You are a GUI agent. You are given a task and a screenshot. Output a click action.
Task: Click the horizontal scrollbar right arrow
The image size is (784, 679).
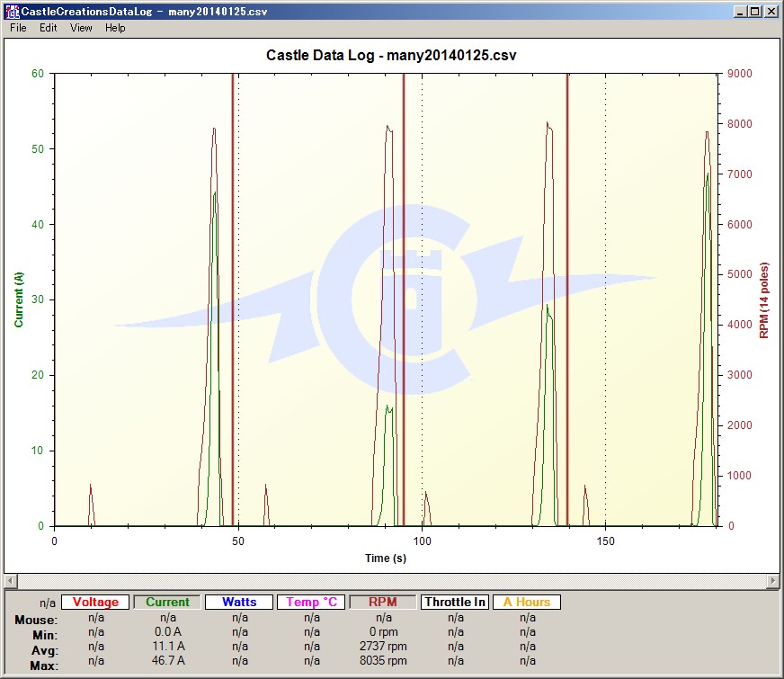click(773, 582)
